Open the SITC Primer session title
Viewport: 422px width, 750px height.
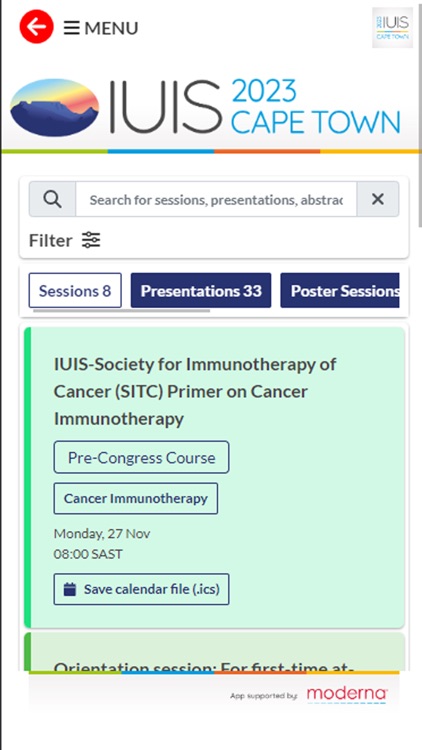tap(195, 391)
